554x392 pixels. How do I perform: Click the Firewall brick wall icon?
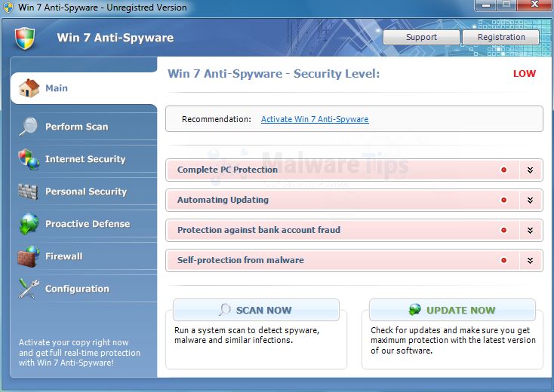coord(29,256)
